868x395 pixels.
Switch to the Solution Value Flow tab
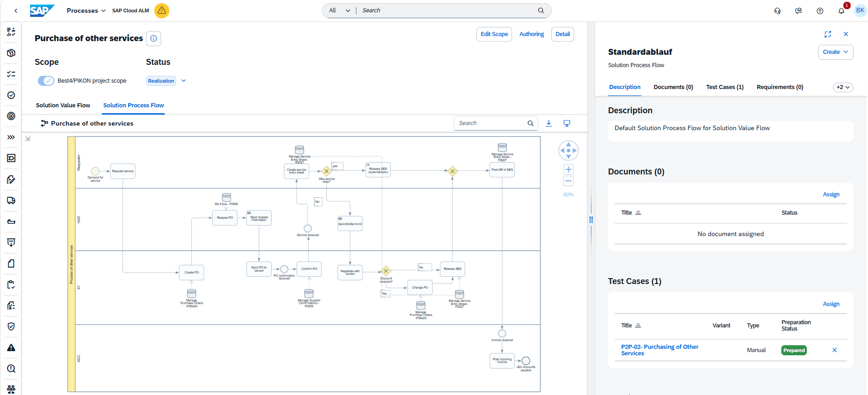tap(63, 105)
